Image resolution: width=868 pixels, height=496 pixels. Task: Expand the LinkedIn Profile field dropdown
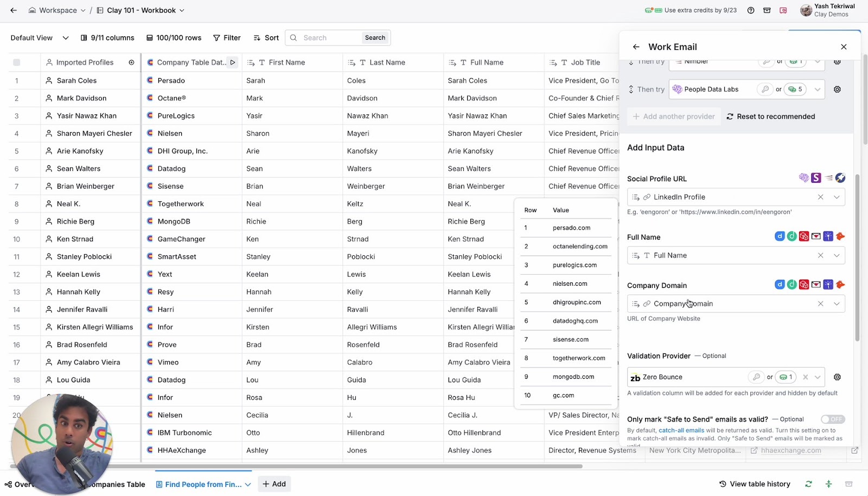pos(837,197)
